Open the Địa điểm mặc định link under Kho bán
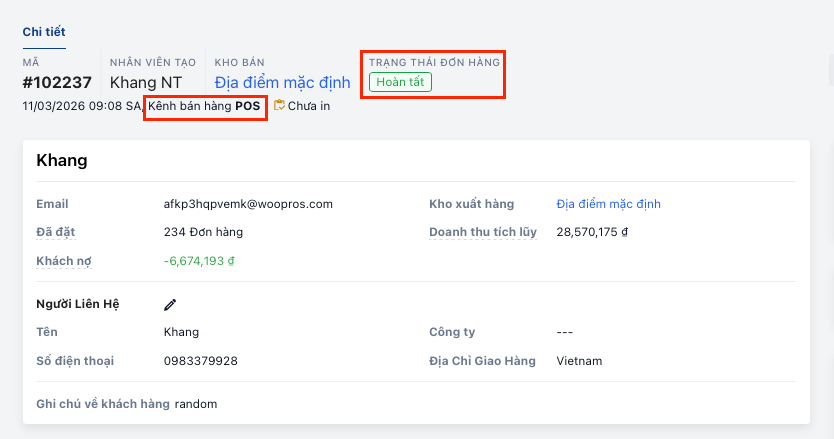Screen dimensions: 834x439 click(x=282, y=82)
